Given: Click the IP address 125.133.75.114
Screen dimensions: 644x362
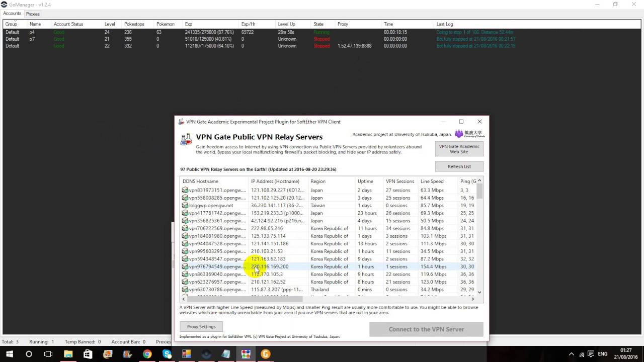Looking at the screenshot, I should click(x=268, y=236).
